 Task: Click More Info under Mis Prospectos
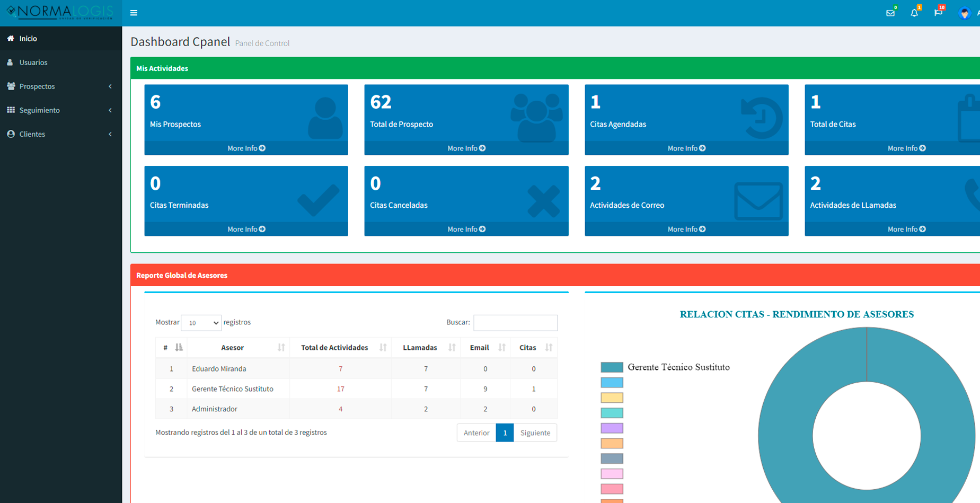click(x=246, y=148)
